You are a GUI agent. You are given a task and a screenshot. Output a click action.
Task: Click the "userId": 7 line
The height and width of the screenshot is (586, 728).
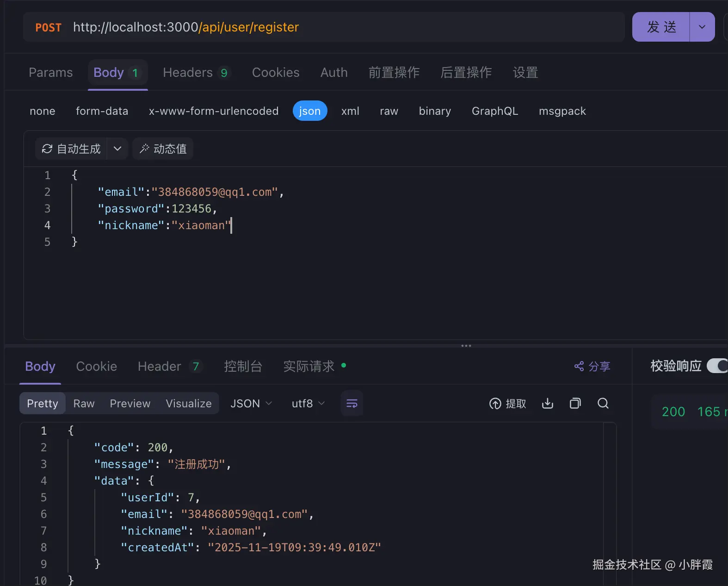click(160, 498)
